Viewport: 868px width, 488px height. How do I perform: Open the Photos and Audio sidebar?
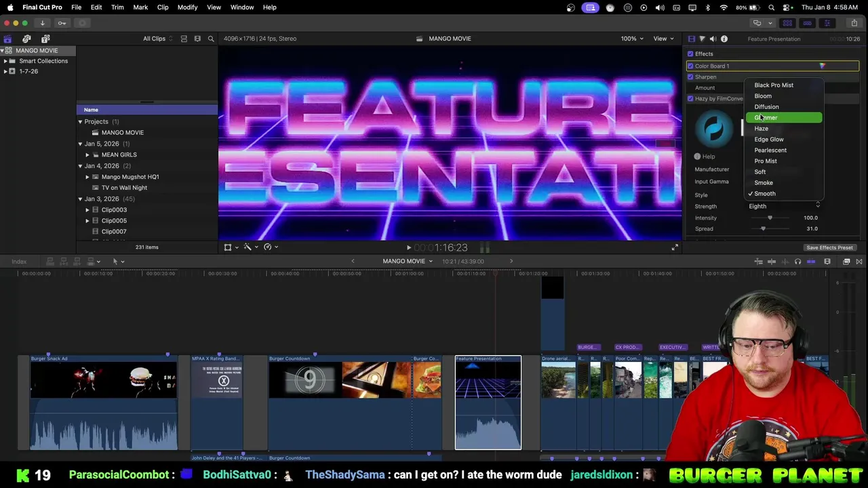26,39
